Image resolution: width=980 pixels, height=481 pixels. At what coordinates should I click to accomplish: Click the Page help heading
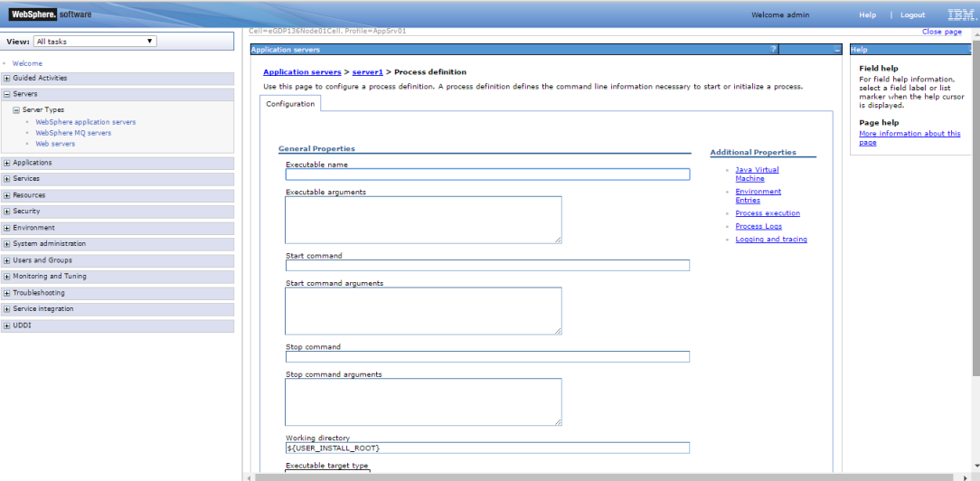[879, 123]
